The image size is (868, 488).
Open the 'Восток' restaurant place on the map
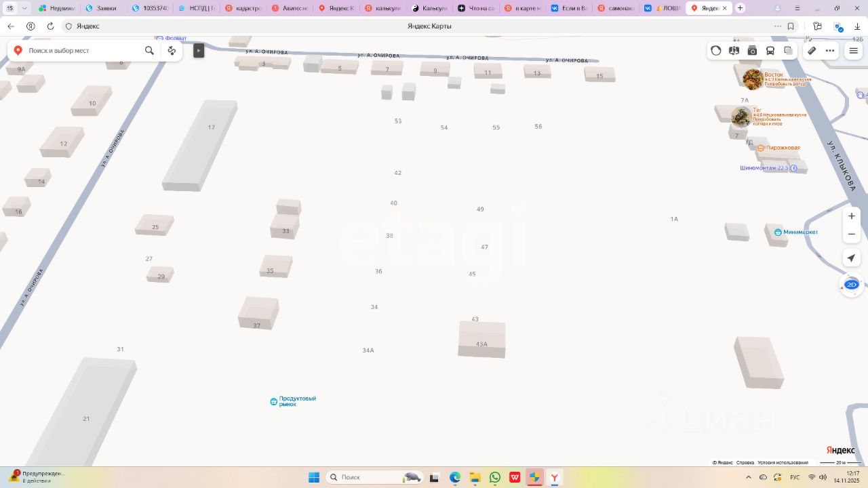pyautogui.click(x=774, y=75)
